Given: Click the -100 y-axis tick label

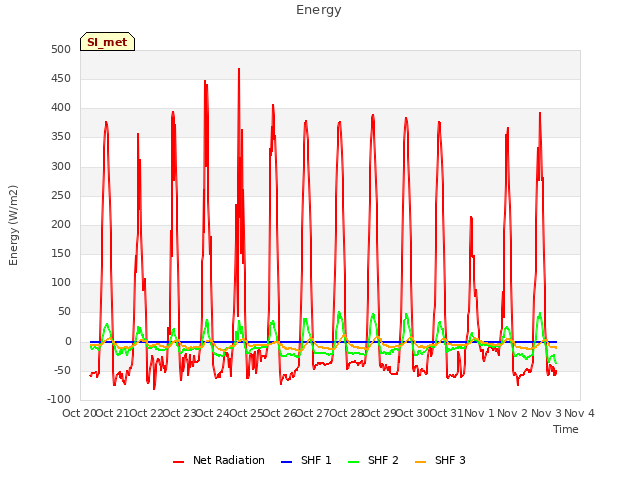Looking at the screenshot, I should point(59,399).
